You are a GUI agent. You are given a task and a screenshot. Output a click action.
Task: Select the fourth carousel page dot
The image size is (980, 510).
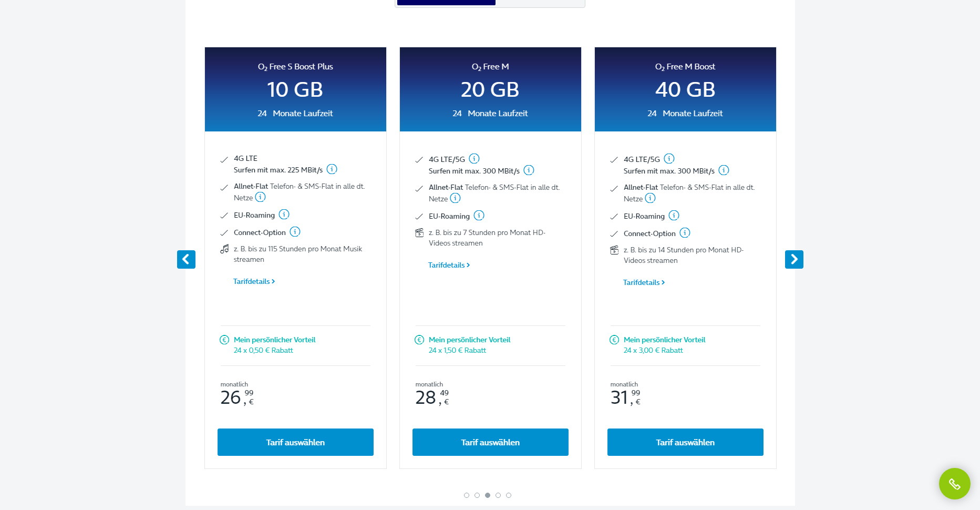[x=498, y=495]
